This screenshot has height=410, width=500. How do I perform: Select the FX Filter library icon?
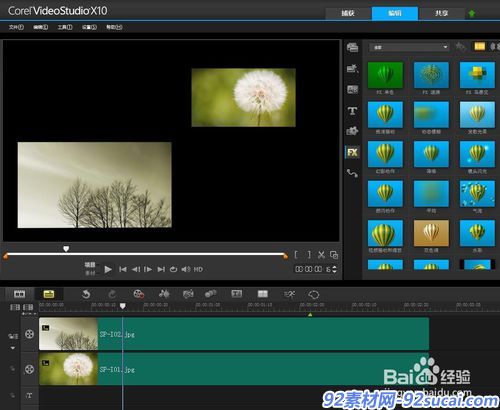coord(352,152)
